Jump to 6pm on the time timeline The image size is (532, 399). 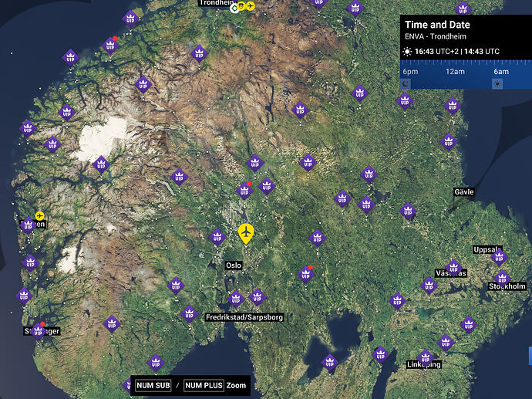[410, 72]
